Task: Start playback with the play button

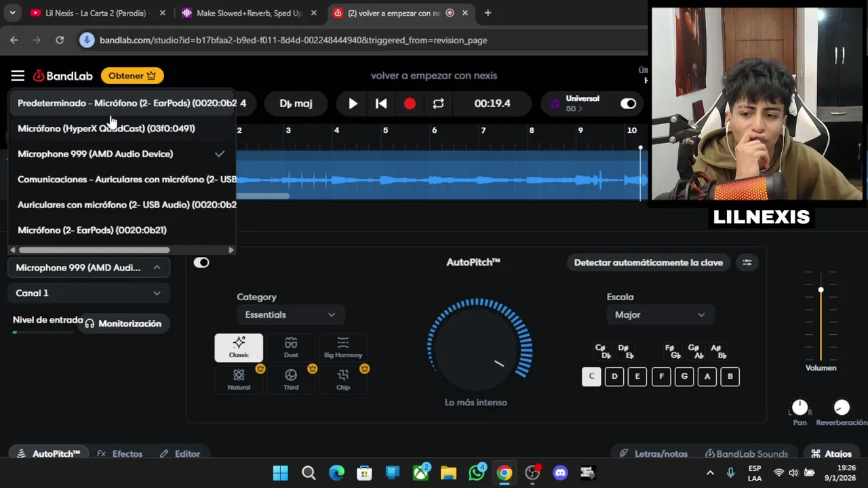Action: click(x=353, y=104)
